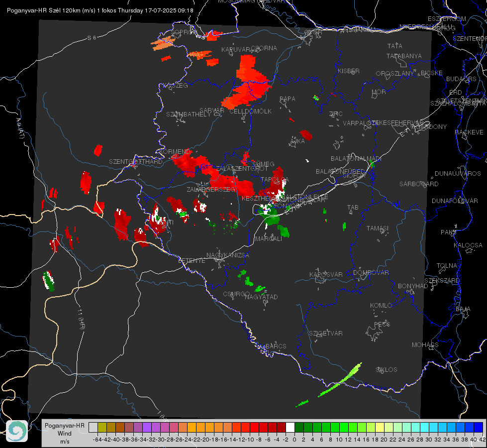Image resolution: width=487 pixels, height=448 pixels.
Task: Click the BICSKE town label
Action: (432, 73)
